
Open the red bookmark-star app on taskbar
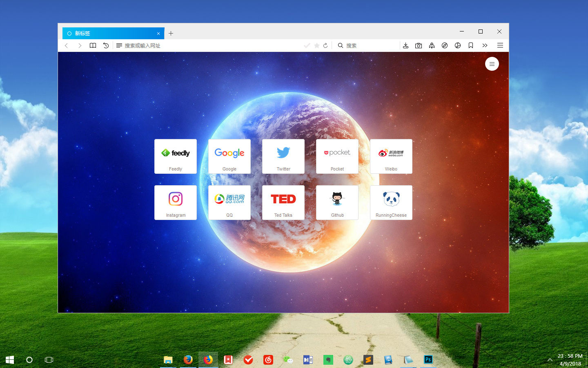[x=228, y=360]
